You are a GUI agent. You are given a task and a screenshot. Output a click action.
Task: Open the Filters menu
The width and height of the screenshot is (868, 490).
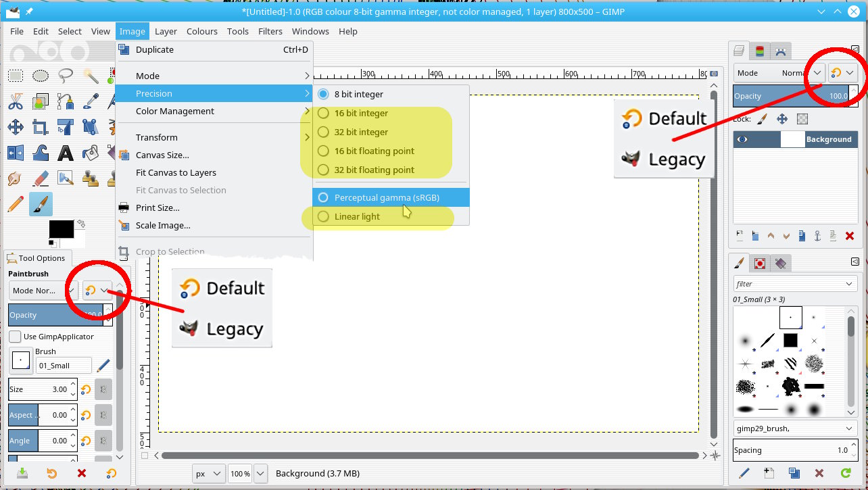(270, 31)
